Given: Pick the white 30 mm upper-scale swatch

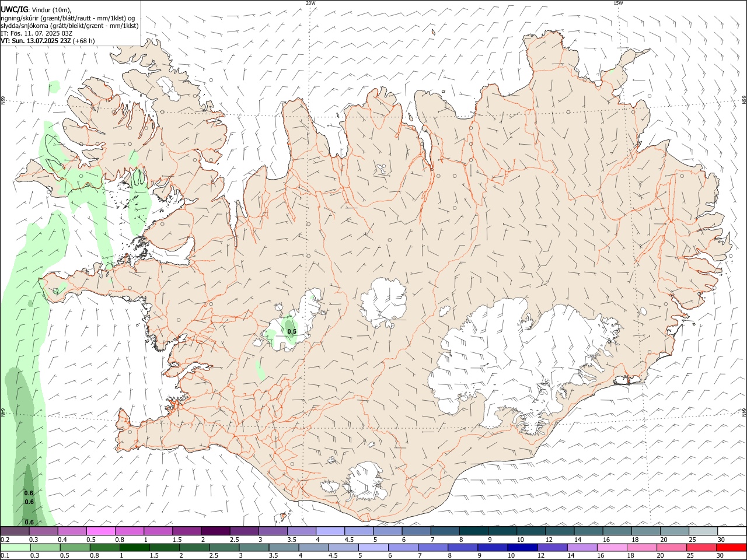Looking at the screenshot, I should click(731, 531).
